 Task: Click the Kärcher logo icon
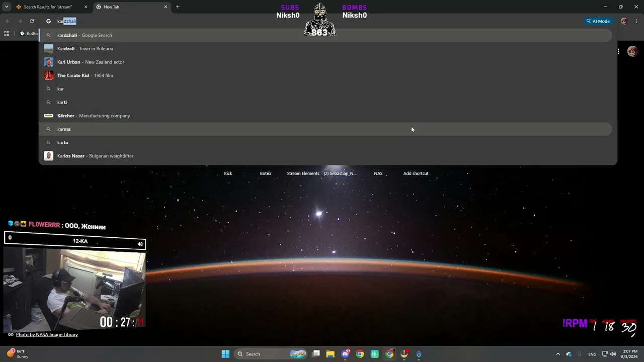[x=48, y=116]
